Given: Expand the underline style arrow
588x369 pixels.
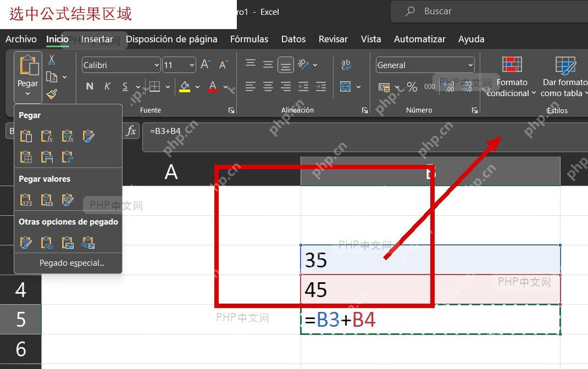Looking at the screenshot, I should pyautogui.click(x=137, y=87).
